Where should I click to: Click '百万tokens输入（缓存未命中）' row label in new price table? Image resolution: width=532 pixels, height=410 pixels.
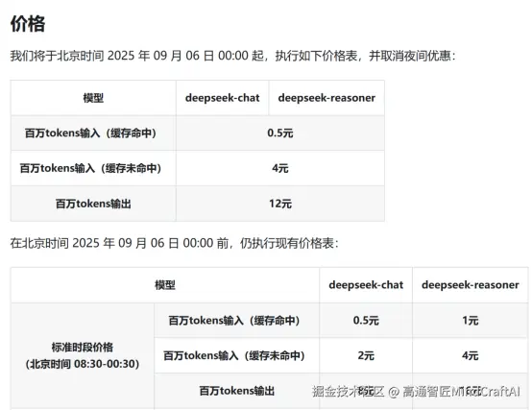point(90,168)
